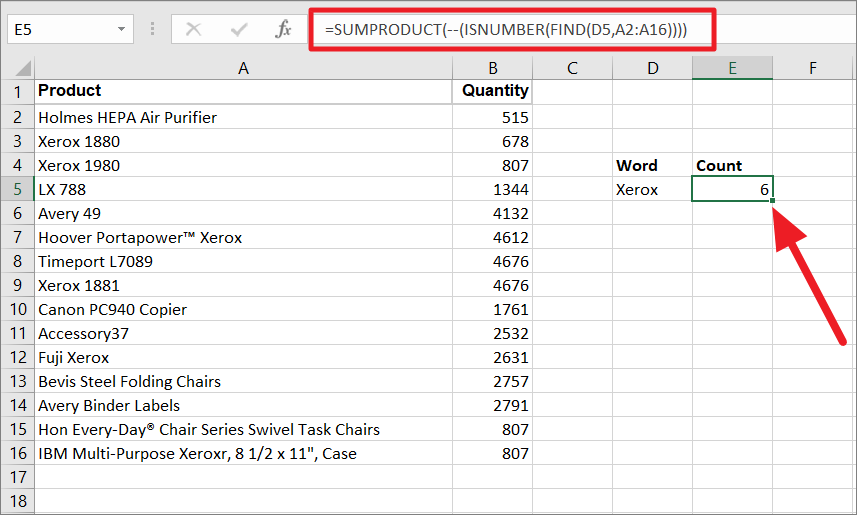Expand the Name Box dropdown arrow
The image size is (857, 515).
click(x=121, y=30)
